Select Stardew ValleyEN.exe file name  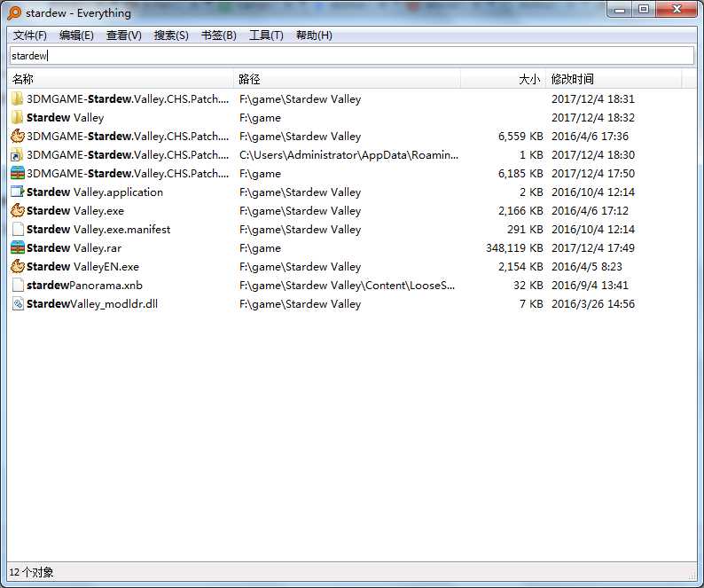pos(82,267)
